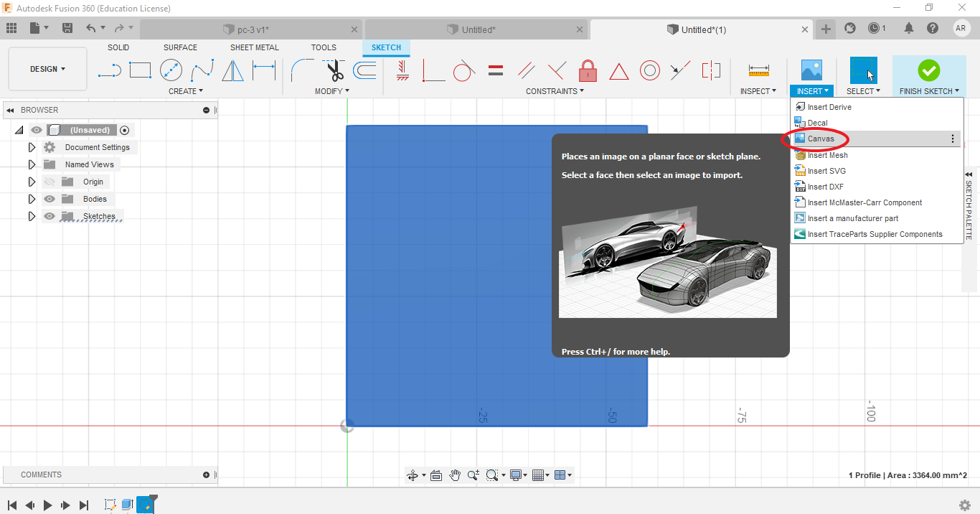Switch to the SURFACE tab
Viewport: 980px width, 514px height.
point(180,47)
